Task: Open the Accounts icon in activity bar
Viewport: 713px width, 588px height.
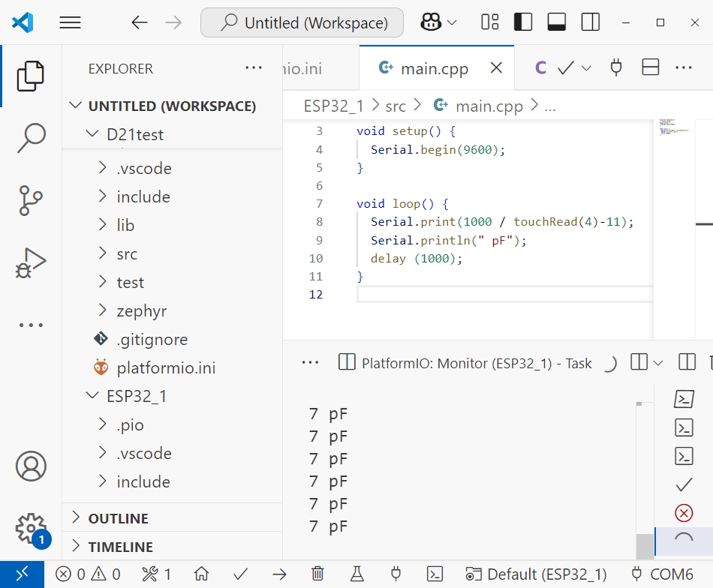Action: [31, 466]
